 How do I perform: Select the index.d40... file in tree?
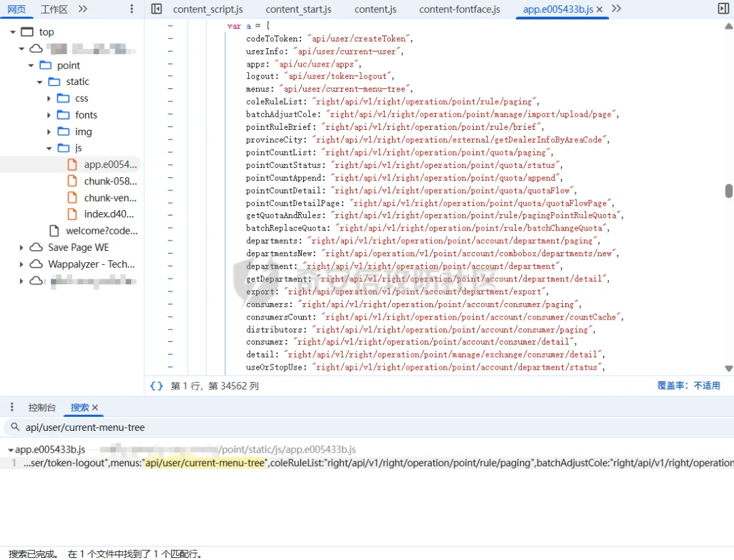[x=109, y=214]
